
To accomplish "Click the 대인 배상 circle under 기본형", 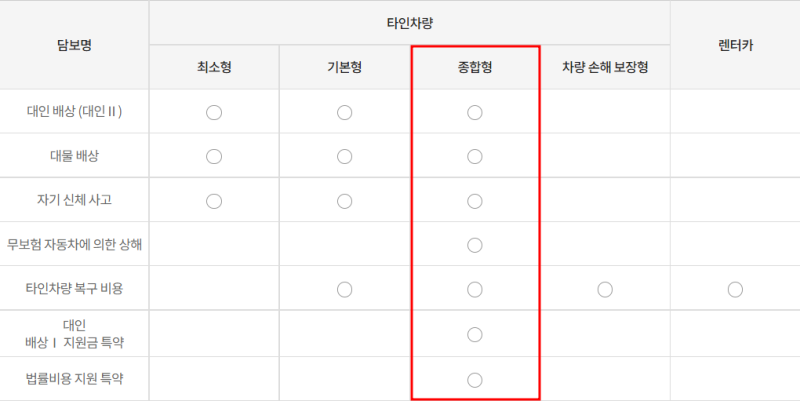I will click(344, 112).
